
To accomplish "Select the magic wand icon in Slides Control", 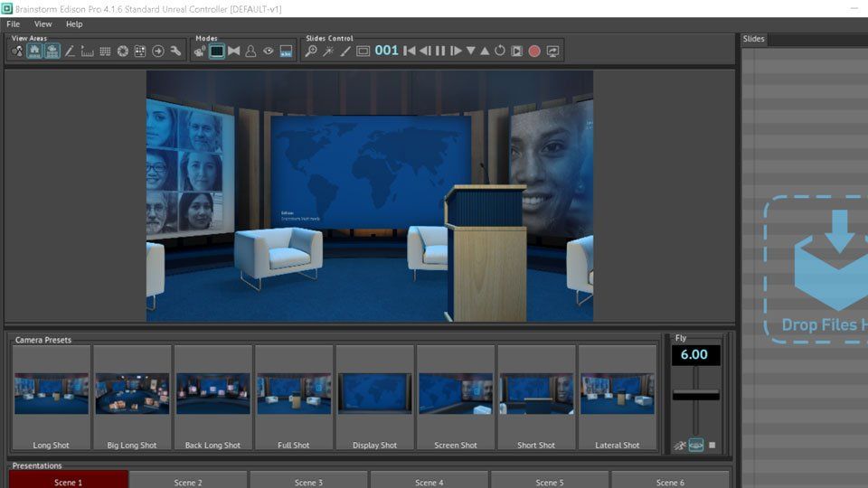I will (x=328, y=52).
